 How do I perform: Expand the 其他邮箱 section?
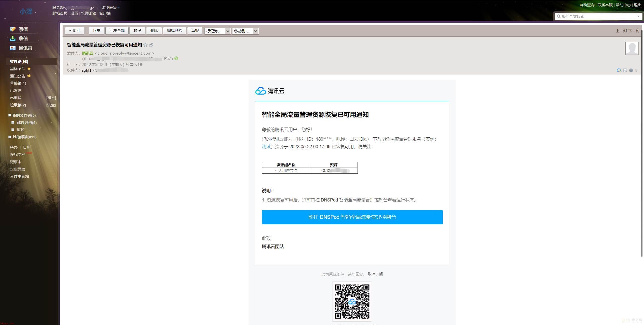[10, 137]
